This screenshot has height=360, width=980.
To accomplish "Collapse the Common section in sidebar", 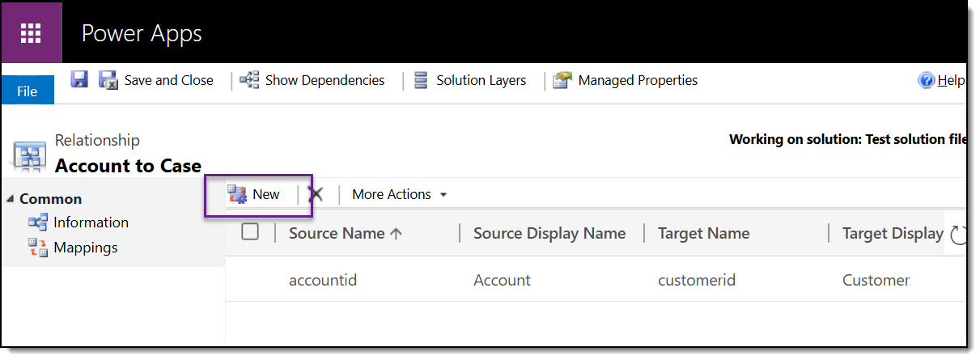I will (x=11, y=199).
